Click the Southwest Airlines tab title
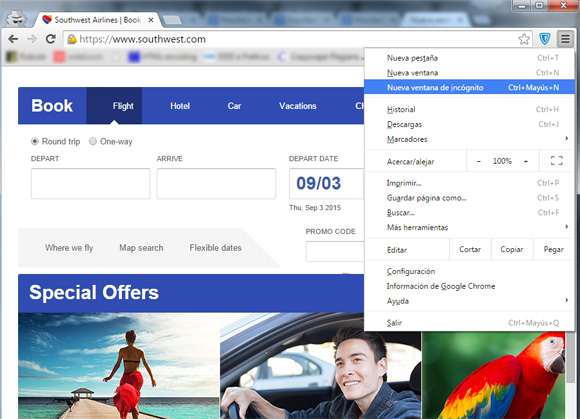Viewport: 580px width, 419px height. (98, 20)
